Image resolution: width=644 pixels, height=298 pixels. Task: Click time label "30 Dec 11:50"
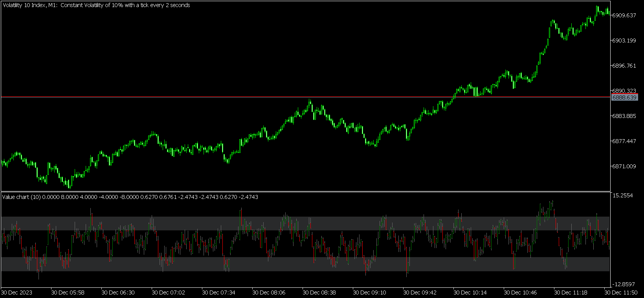621,292
